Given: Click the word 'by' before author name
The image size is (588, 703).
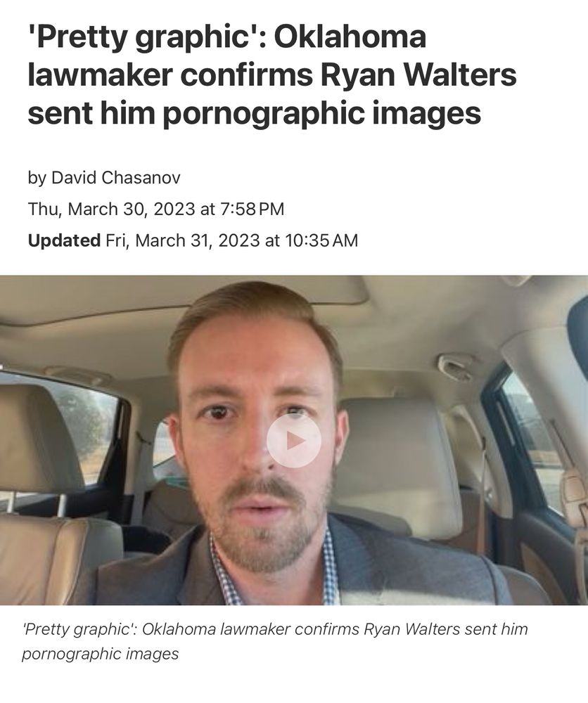Looking at the screenshot, I should (37, 178).
